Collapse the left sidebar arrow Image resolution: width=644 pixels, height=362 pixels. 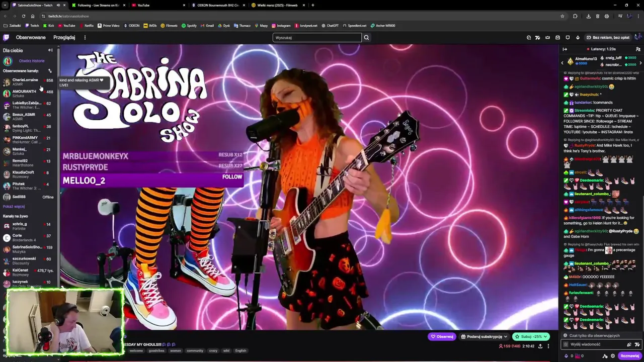50,50
